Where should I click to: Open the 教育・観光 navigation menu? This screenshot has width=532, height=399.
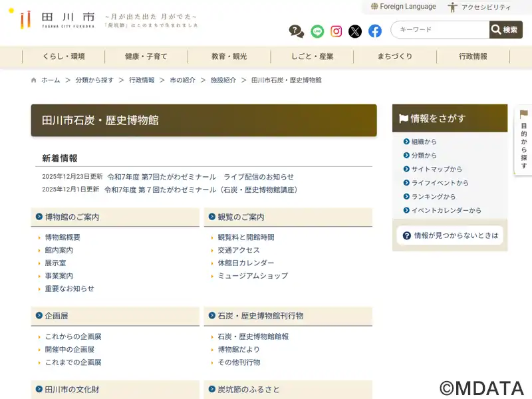229,57
